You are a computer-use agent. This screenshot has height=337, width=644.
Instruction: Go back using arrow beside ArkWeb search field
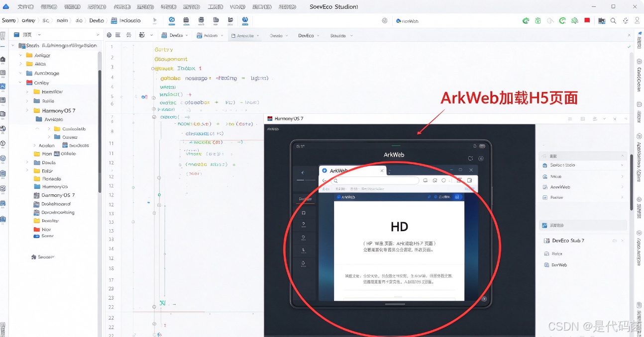324,180
